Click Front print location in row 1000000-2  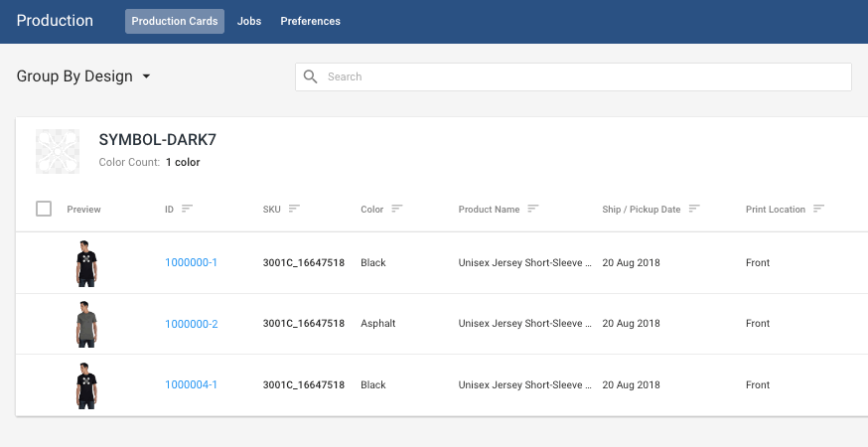pos(758,324)
